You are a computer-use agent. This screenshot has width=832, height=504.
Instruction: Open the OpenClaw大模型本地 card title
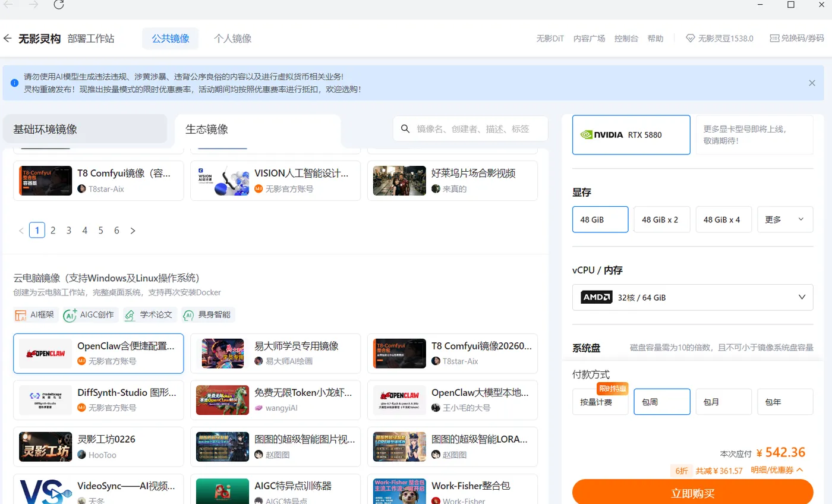(x=480, y=393)
